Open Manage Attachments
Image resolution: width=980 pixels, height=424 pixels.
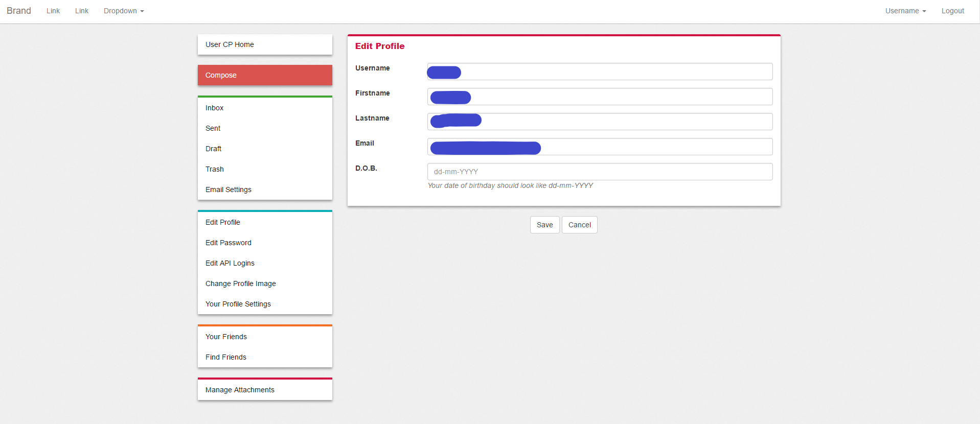(265, 390)
